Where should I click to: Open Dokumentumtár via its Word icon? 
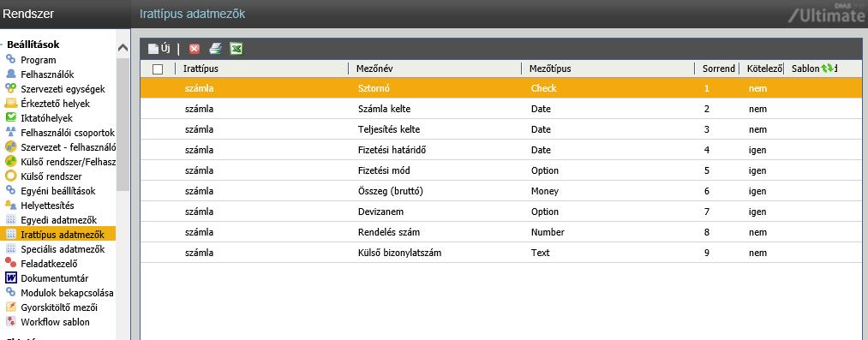pos(10,278)
